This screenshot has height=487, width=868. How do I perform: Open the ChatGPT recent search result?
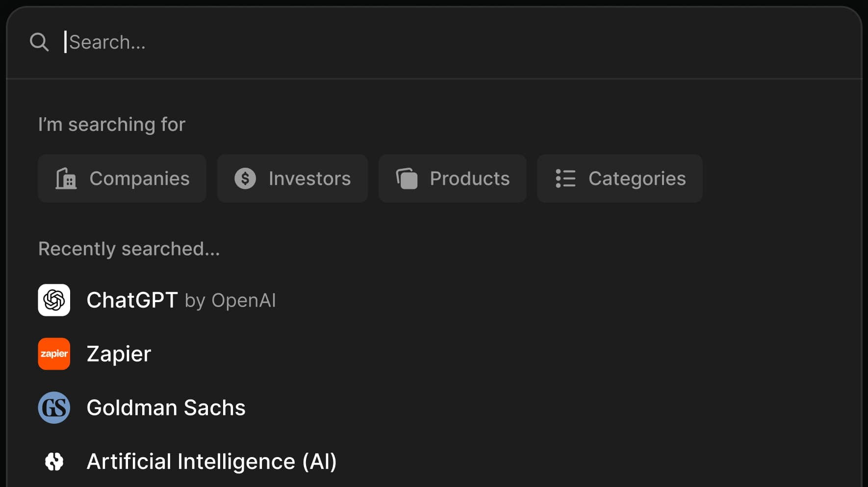pyautogui.click(x=132, y=300)
